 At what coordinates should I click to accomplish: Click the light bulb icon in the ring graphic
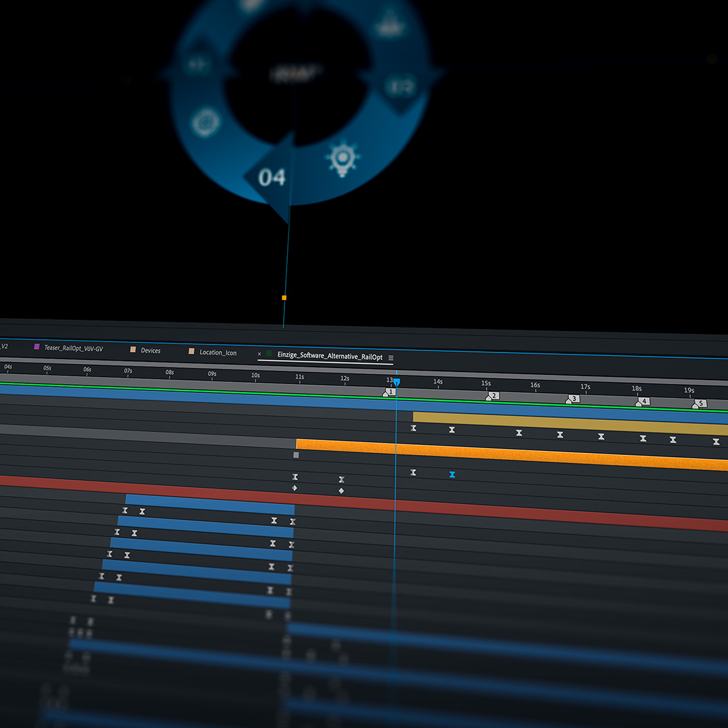342,158
